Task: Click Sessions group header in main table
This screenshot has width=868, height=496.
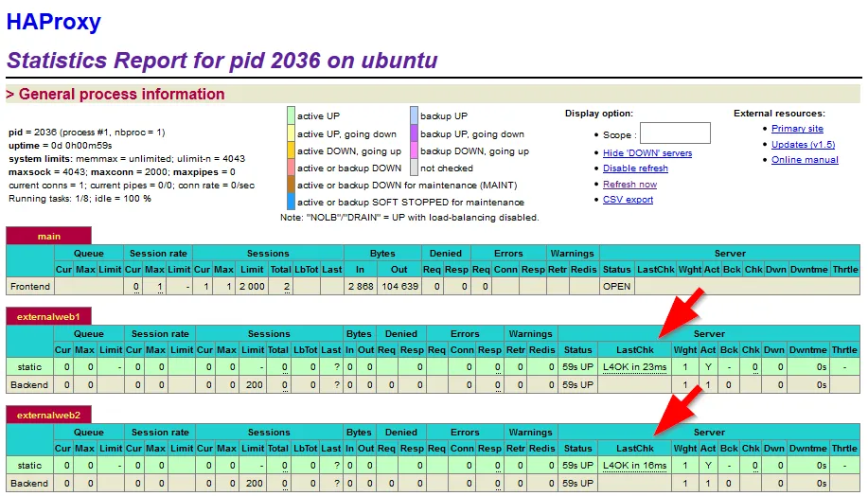Action: coord(268,254)
